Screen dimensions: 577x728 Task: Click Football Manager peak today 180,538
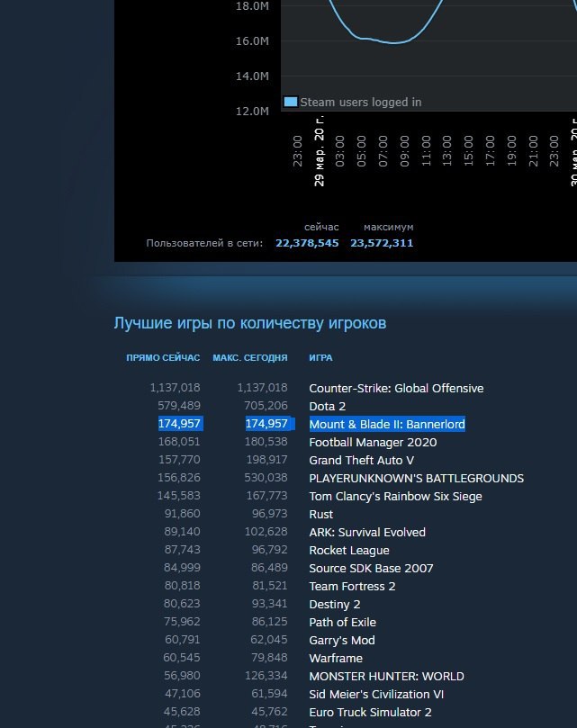tap(266, 442)
